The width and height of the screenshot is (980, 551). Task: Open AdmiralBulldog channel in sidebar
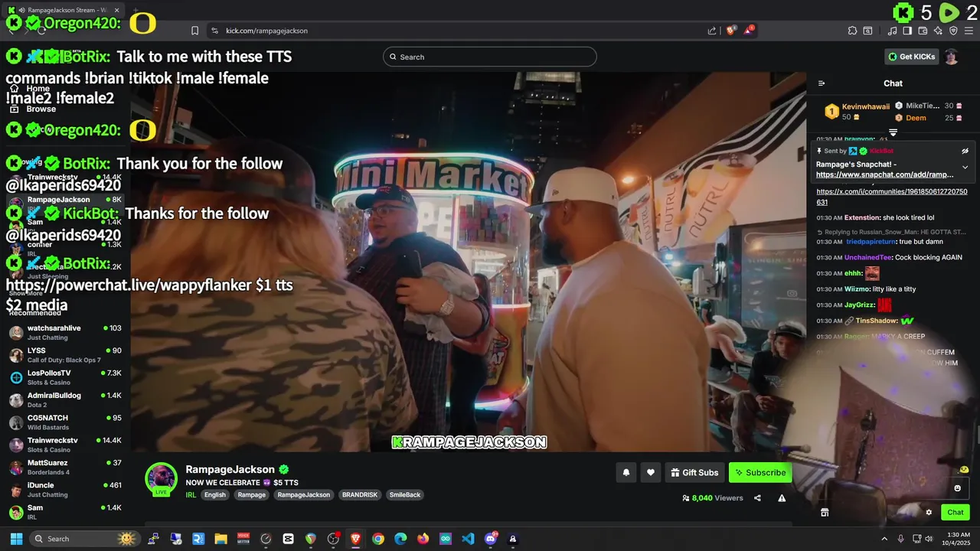click(x=65, y=399)
